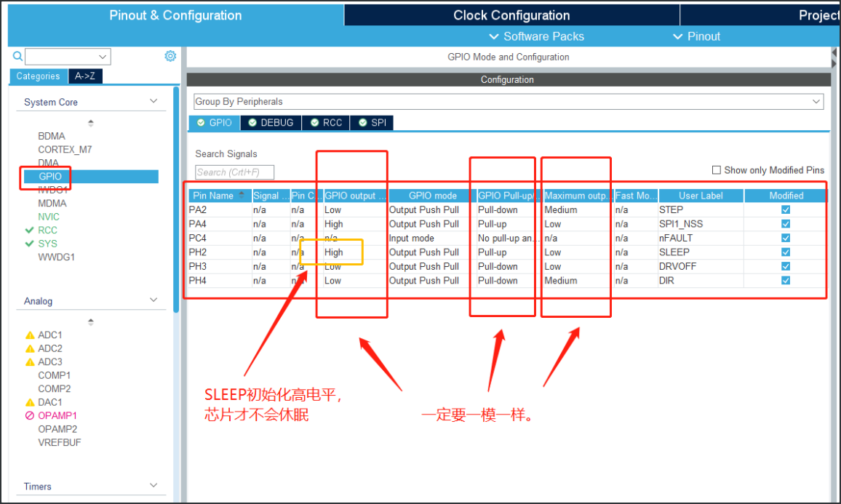841x504 pixels.
Task: Click the green checkmark beside RCC
Action: tap(29, 230)
